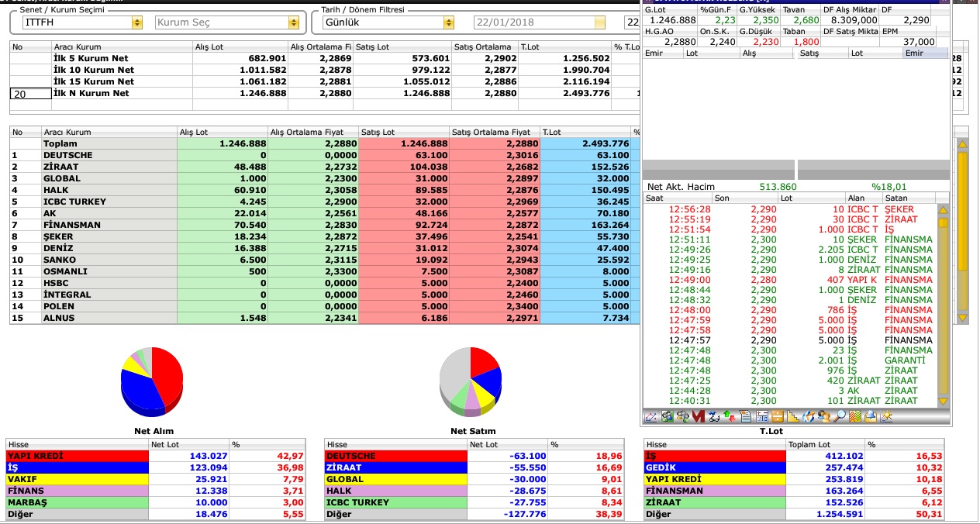
Task: Click the magnifying glass search icon
Action: tap(840, 417)
